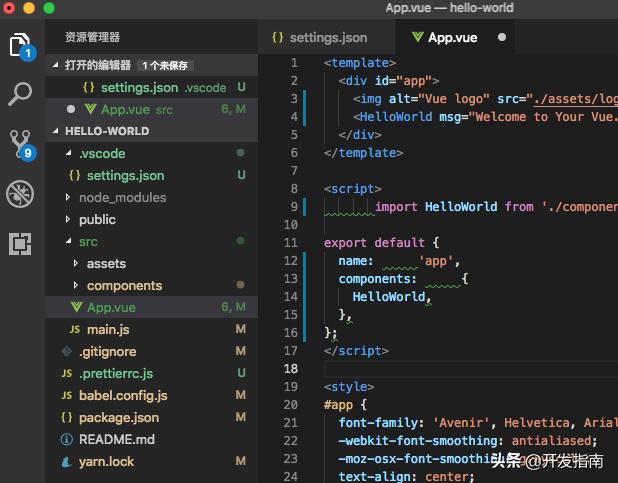Open the Debug view in activity bar
This screenshot has width=618, height=483.
point(20,194)
